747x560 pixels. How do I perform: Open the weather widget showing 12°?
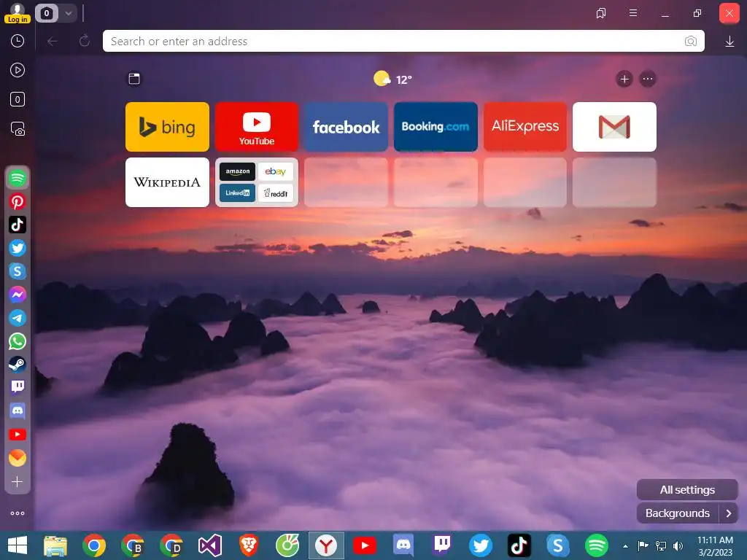[x=392, y=79]
